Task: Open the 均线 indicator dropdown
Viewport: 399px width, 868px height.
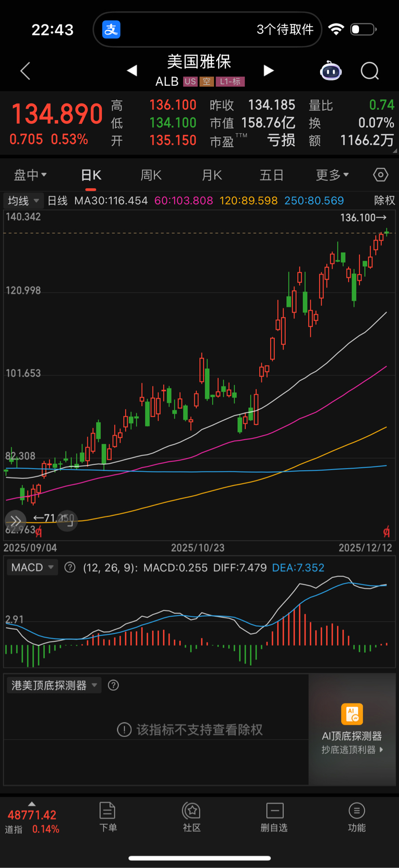Action: point(23,201)
